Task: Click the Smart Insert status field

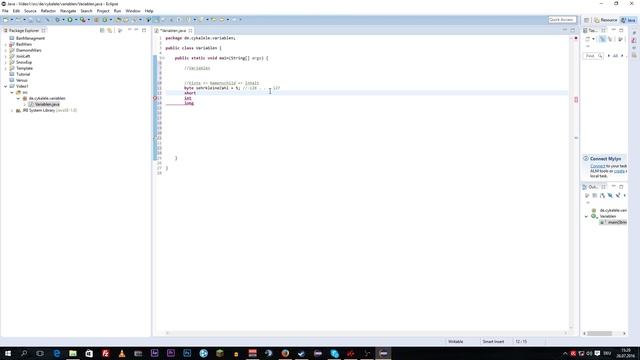Action: pyautogui.click(x=493, y=341)
